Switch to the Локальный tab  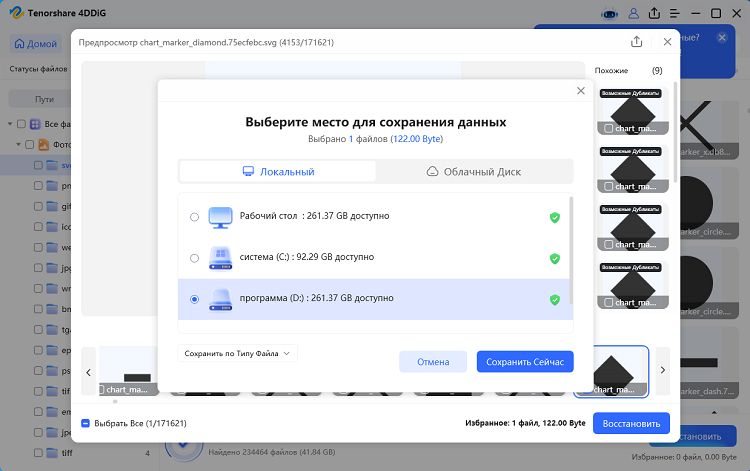(x=278, y=172)
